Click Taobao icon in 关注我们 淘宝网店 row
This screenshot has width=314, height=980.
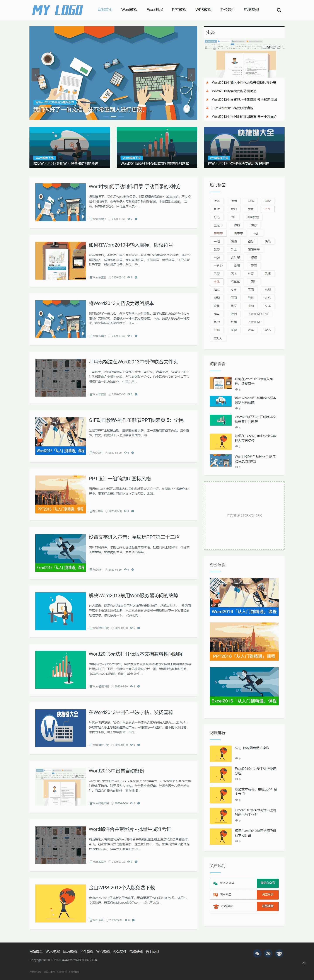215,894
